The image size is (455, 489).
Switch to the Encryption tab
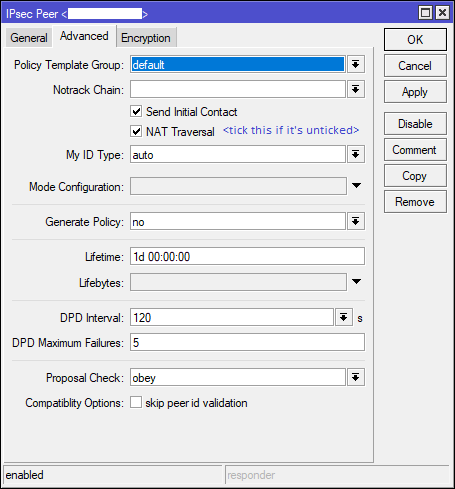pyautogui.click(x=146, y=38)
